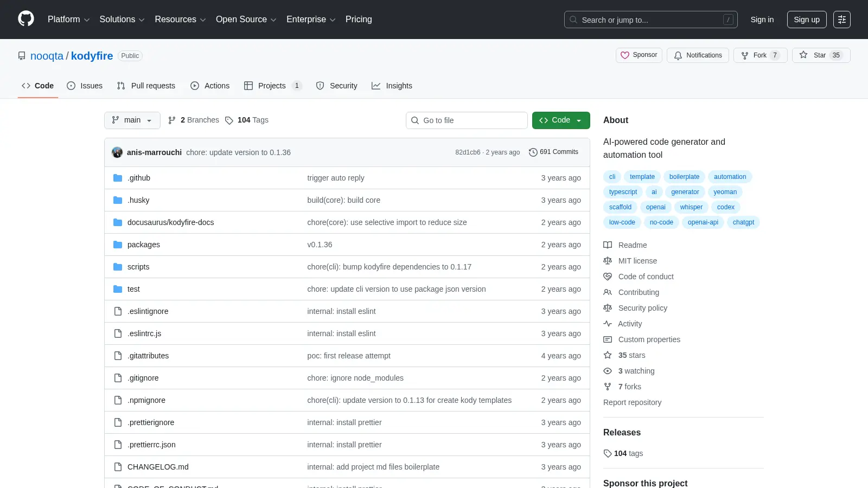The width and height of the screenshot is (868, 488).
Task: Click Report repository link
Action: click(632, 402)
